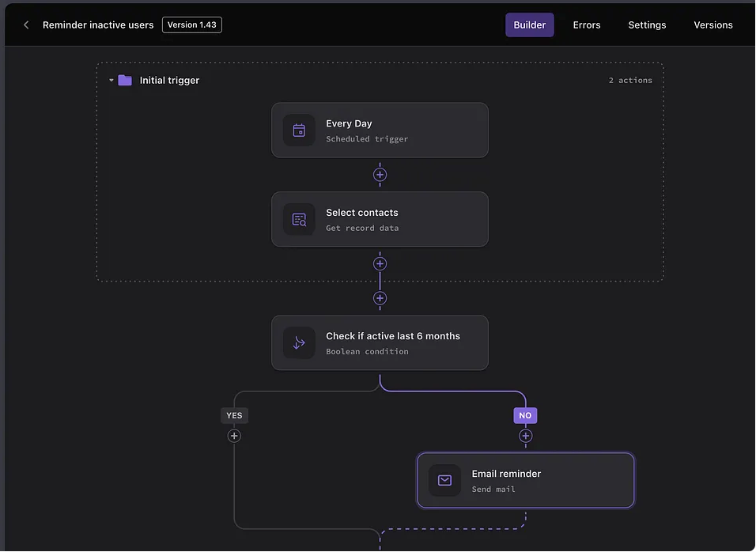Click the NO branch label
756x552 pixels.
point(525,415)
